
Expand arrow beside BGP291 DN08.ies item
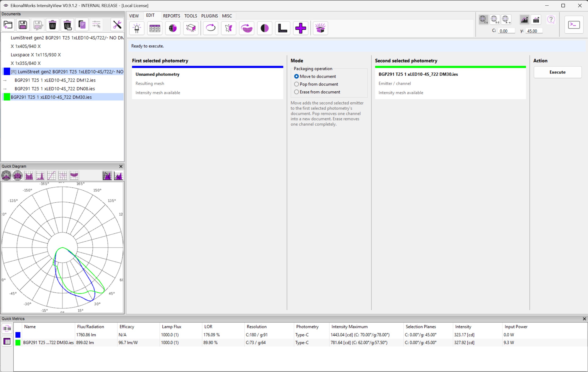coord(5,89)
